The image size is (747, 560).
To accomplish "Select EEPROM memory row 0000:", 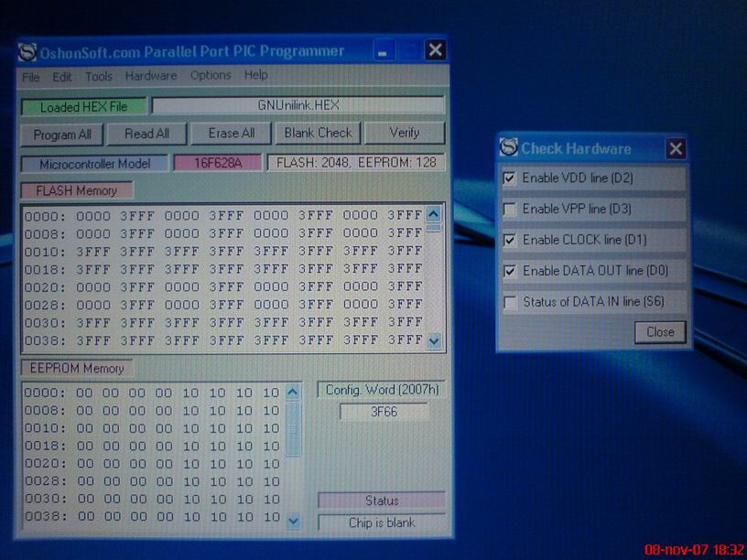I will pyautogui.click(x=151, y=393).
